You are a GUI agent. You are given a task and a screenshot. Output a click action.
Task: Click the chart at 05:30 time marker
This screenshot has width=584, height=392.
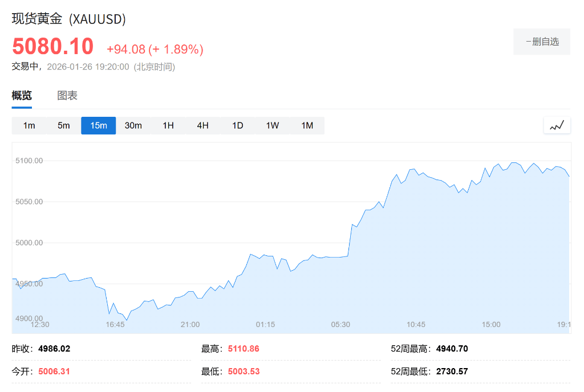pos(340,324)
